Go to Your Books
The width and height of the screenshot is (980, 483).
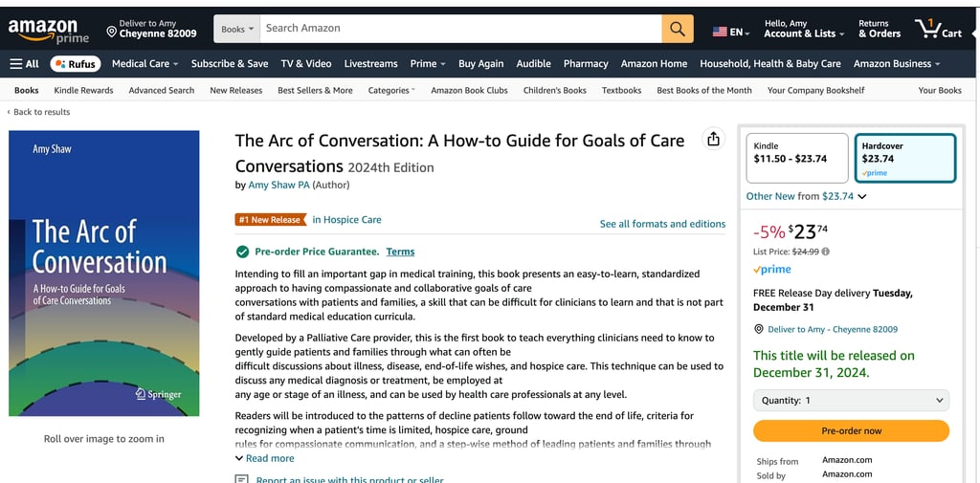940,90
